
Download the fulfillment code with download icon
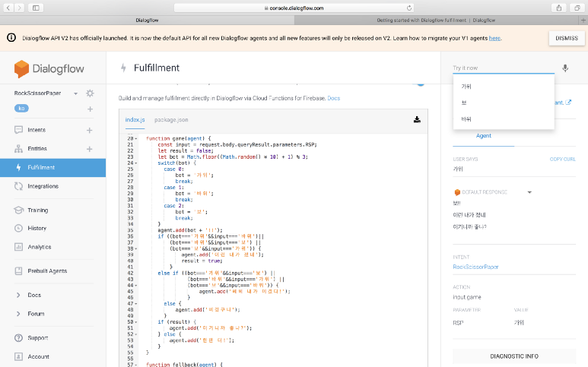[417, 119]
